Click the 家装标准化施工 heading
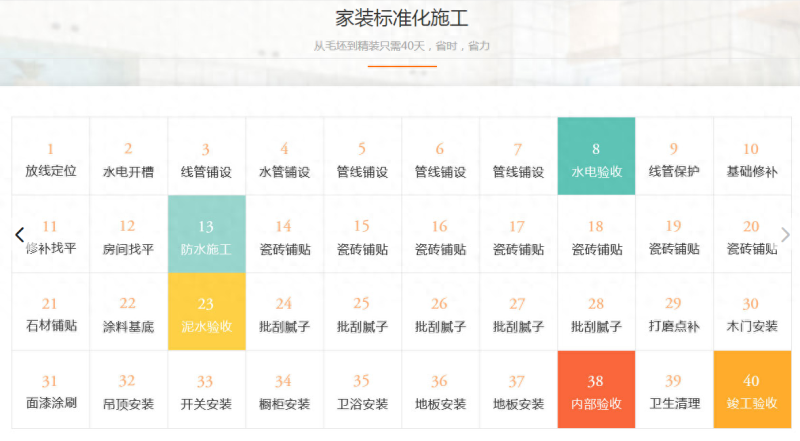This screenshot has width=800, height=441. pyautogui.click(x=401, y=19)
